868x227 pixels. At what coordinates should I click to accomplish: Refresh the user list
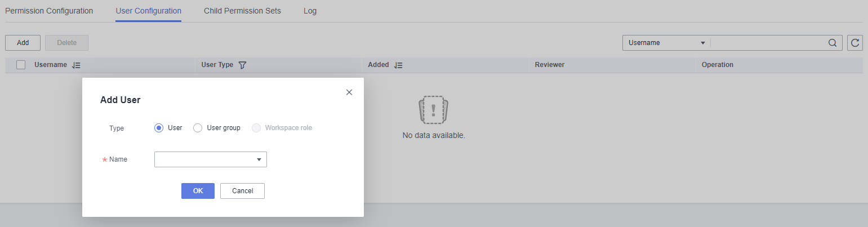(x=855, y=43)
